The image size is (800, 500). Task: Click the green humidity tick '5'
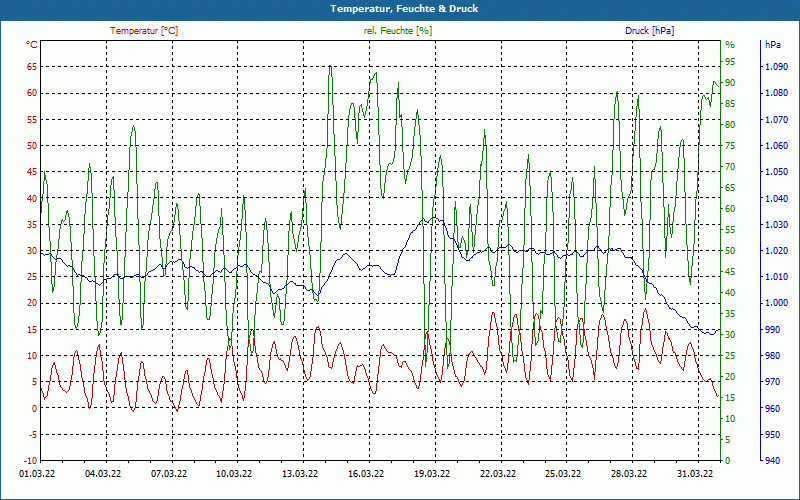coord(728,439)
